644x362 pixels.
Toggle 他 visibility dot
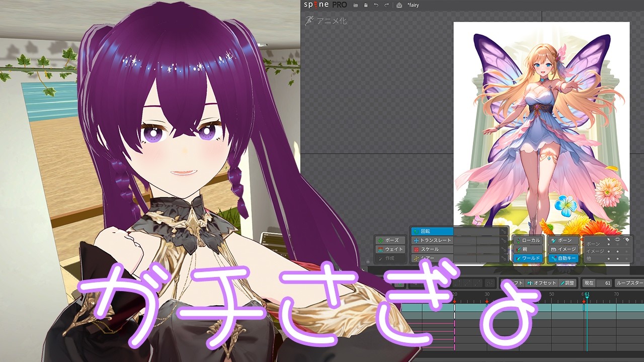(617, 258)
